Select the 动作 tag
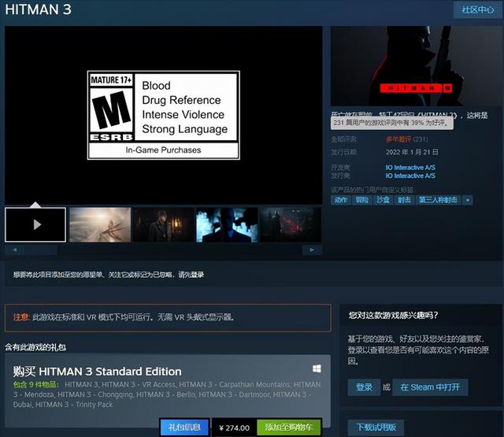The width and height of the screenshot is (504, 437). point(341,200)
